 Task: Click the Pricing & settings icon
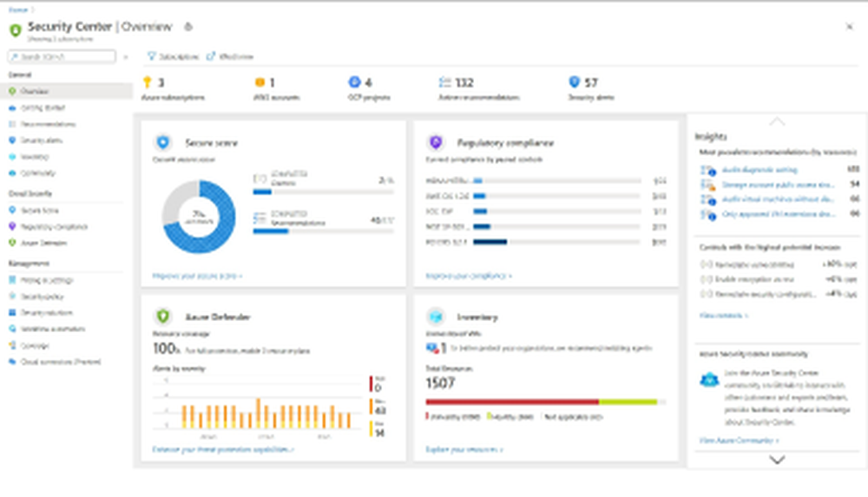coord(12,280)
